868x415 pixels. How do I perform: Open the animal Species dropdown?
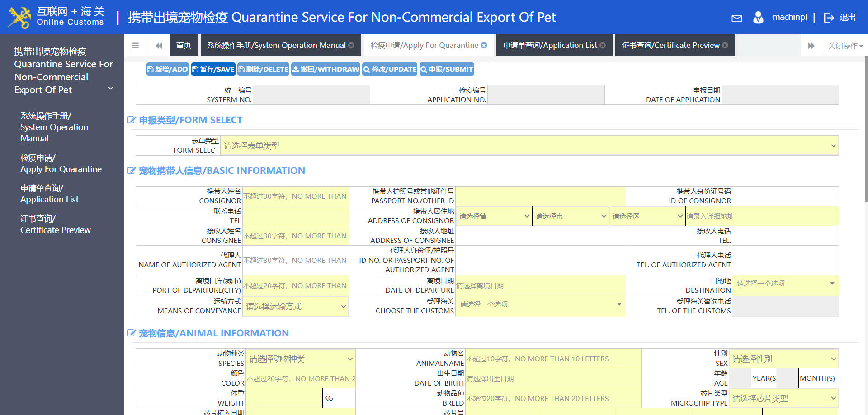[x=301, y=359]
